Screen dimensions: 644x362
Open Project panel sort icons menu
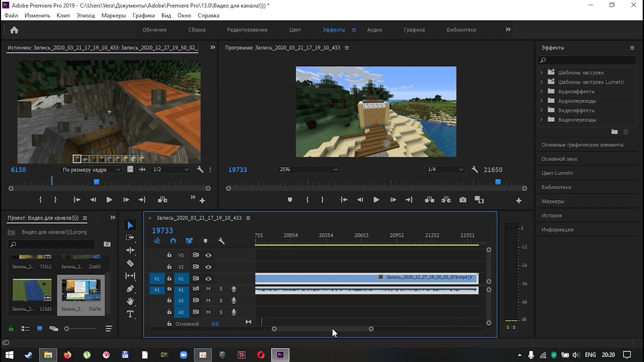click(x=109, y=329)
